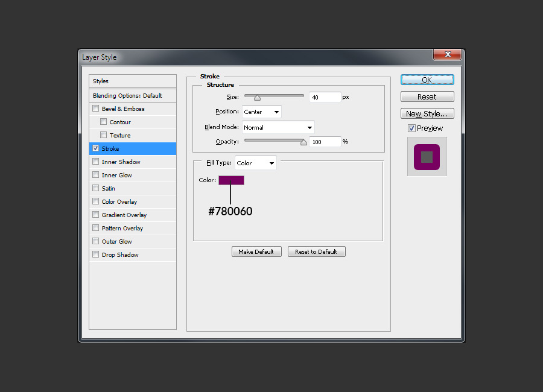The image size is (543, 392).
Task: Click the Make Default button
Action: (x=256, y=251)
